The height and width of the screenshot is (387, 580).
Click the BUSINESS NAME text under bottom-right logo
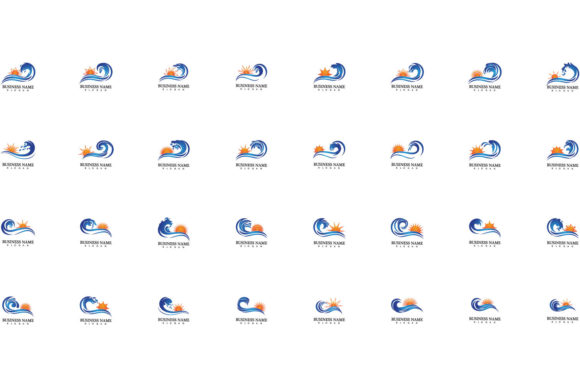[563, 318]
